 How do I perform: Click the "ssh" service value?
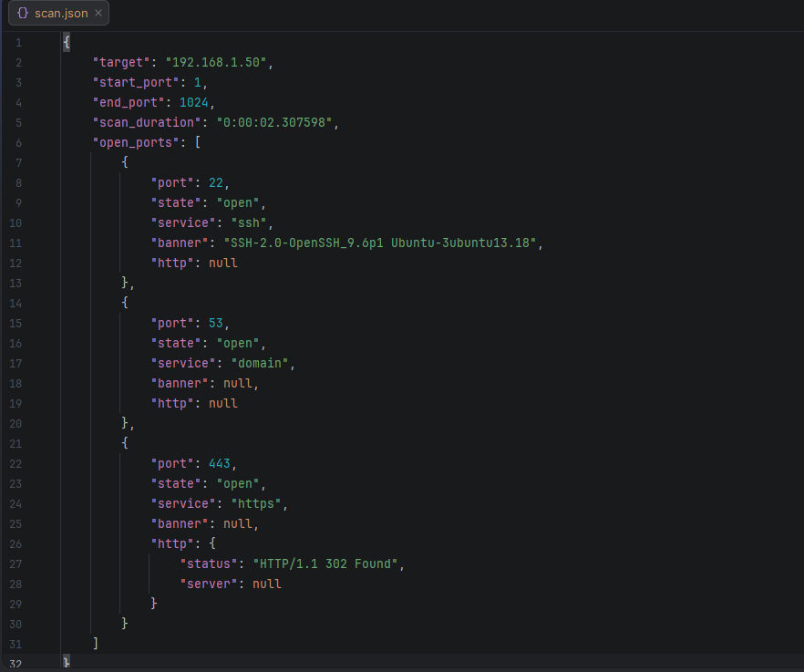pyautogui.click(x=249, y=223)
